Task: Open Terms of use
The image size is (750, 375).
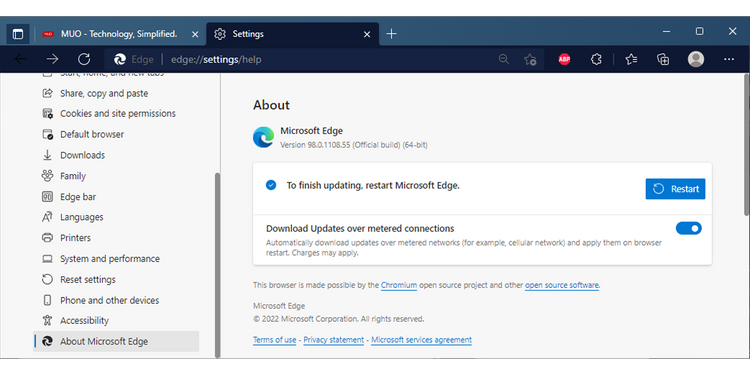Action: [275, 340]
